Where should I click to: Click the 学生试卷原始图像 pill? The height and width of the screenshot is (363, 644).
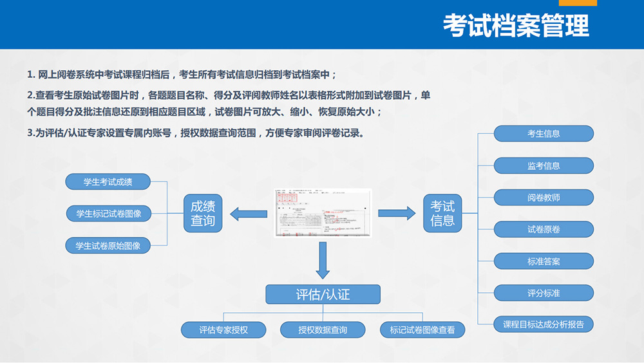pos(108,245)
